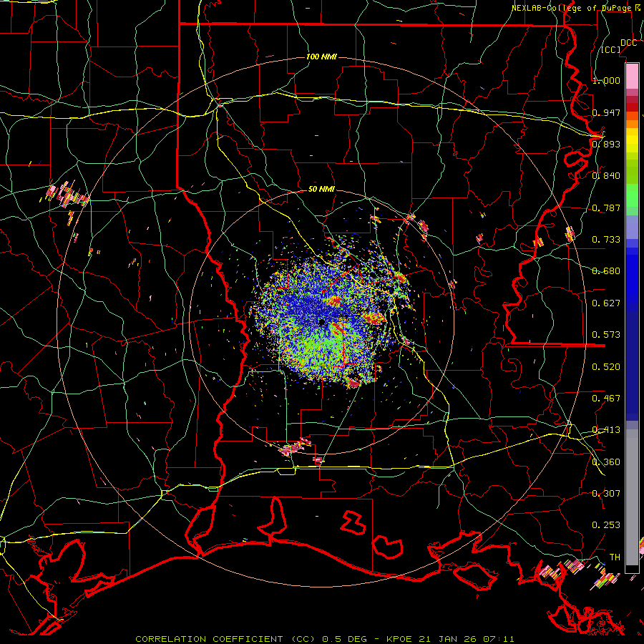
Task: Pick the periwinkle segment of the color bar
Action: pos(632,227)
